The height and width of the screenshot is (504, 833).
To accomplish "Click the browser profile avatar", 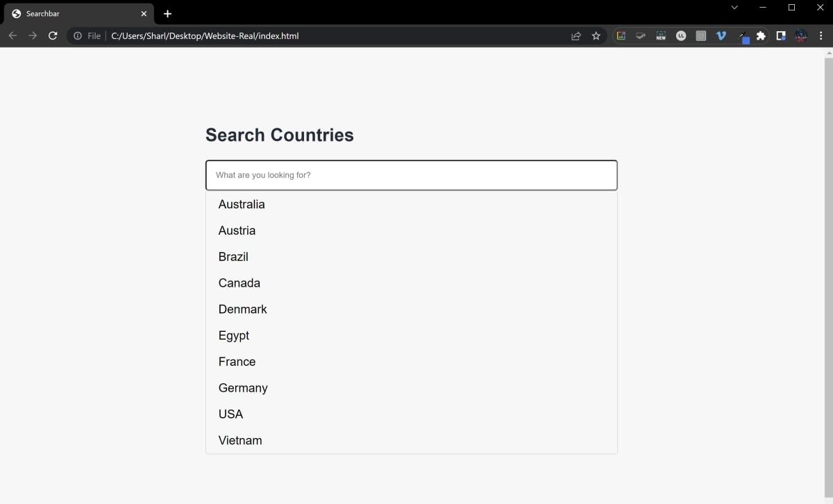I will [x=801, y=35].
